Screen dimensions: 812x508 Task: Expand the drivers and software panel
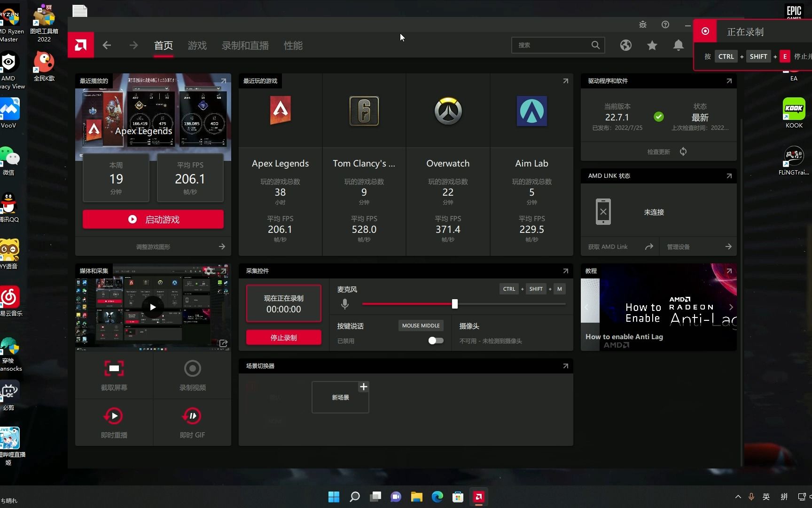(x=729, y=81)
